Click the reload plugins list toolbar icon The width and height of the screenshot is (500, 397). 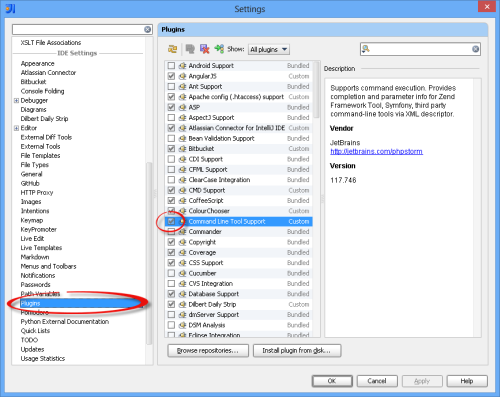pyautogui.click(x=172, y=49)
